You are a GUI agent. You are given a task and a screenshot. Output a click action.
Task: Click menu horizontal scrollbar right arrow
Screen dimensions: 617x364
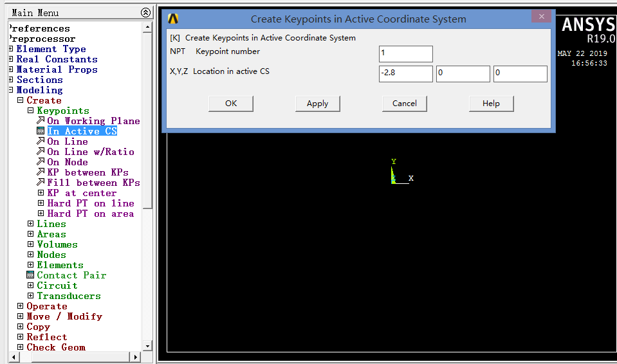point(135,357)
